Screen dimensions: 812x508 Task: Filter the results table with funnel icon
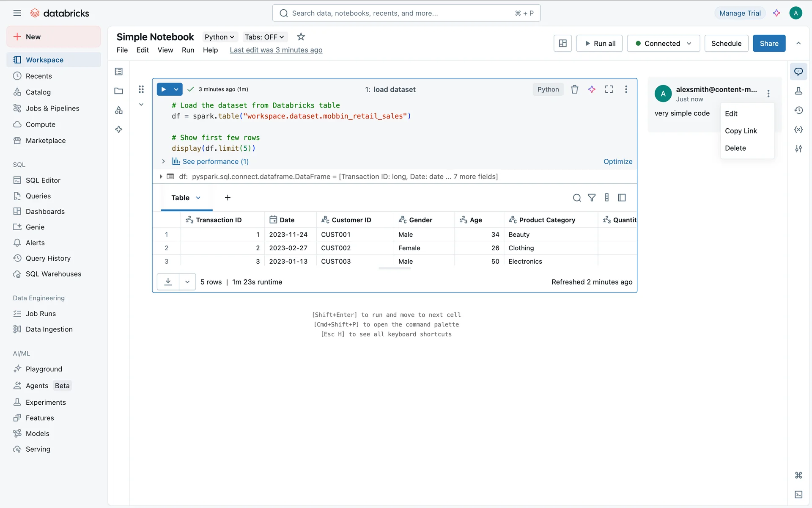point(592,198)
